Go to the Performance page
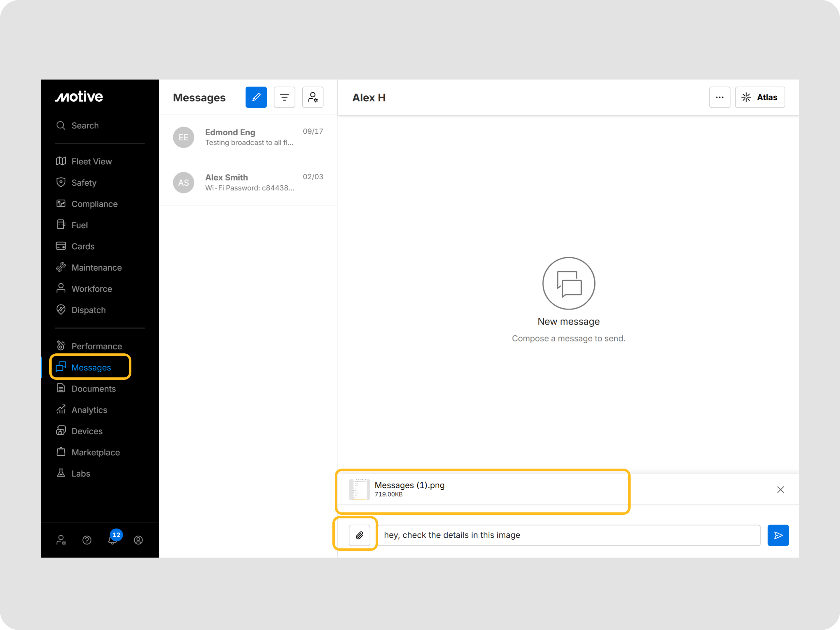840x630 pixels. click(x=89, y=346)
